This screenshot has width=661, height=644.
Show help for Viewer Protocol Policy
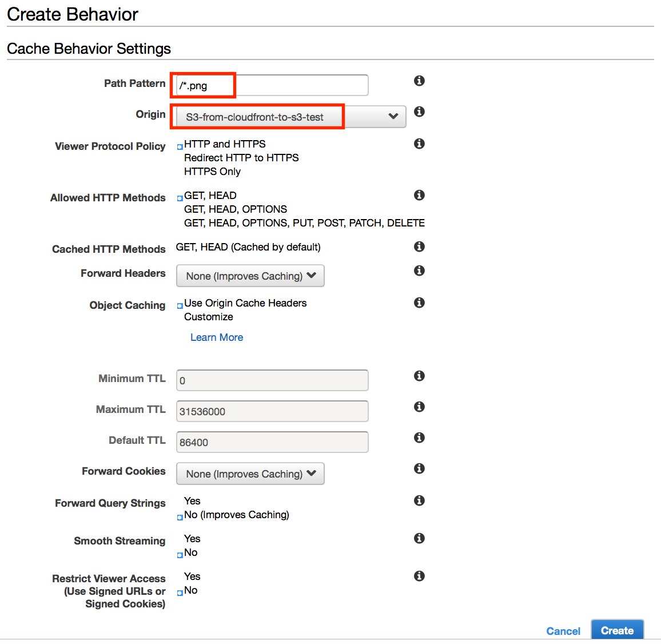419,144
